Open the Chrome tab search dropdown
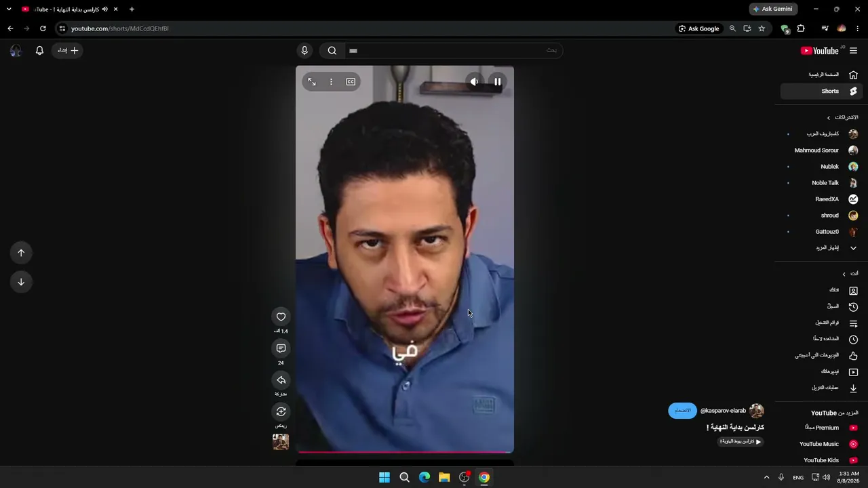Image resolution: width=868 pixels, height=488 pixels. point(9,9)
